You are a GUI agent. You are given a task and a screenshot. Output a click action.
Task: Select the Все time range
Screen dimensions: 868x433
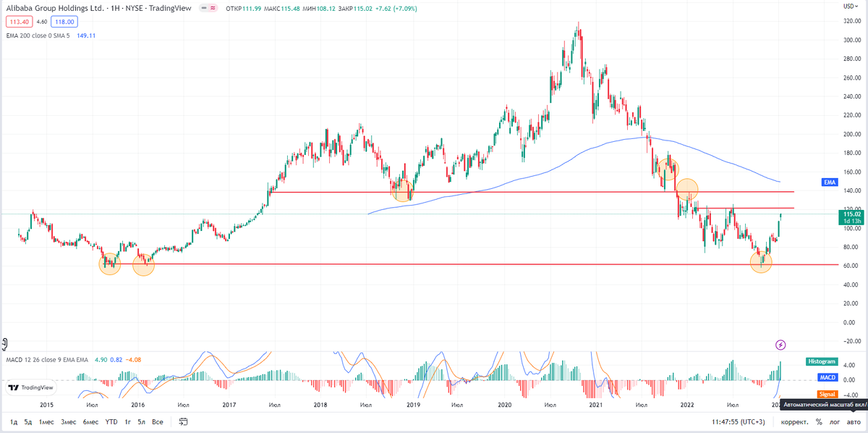click(158, 421)
